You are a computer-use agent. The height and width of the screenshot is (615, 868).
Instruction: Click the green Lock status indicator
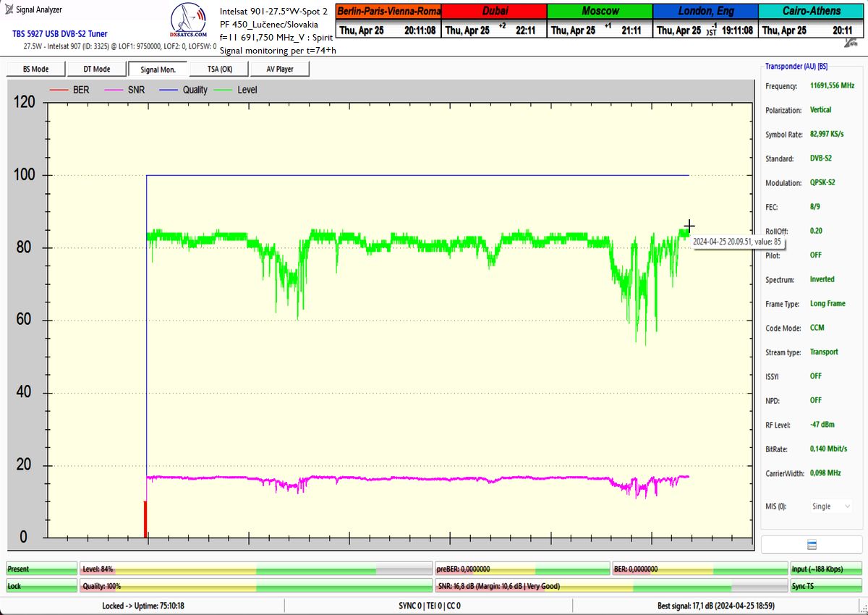(x=41, y=586)
